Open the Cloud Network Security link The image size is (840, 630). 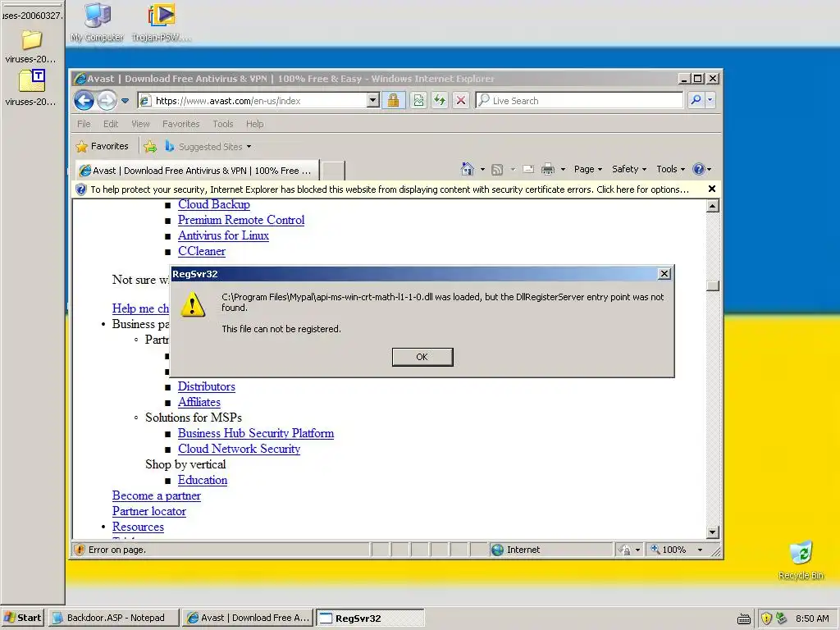tap(239, 449)
